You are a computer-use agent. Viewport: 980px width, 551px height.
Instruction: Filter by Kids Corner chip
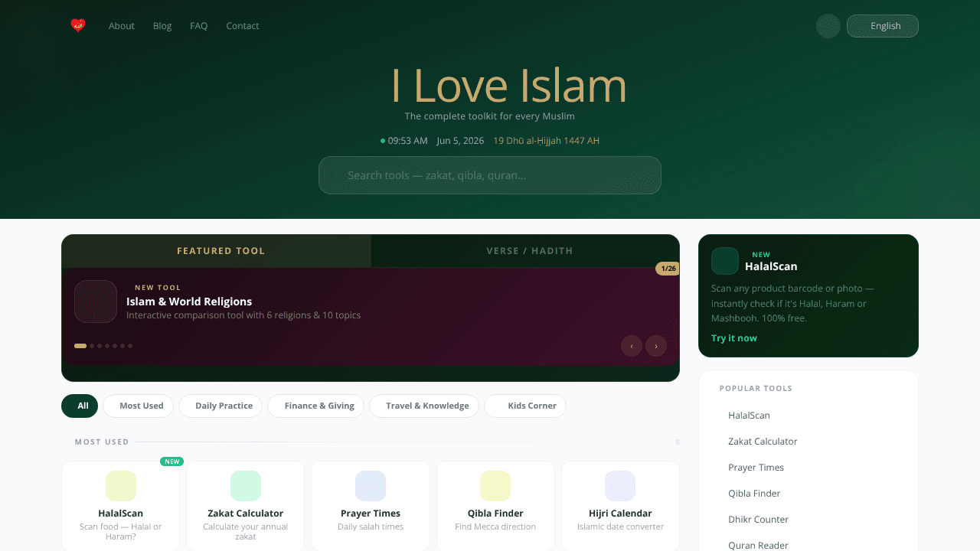[x=525, y=406]
